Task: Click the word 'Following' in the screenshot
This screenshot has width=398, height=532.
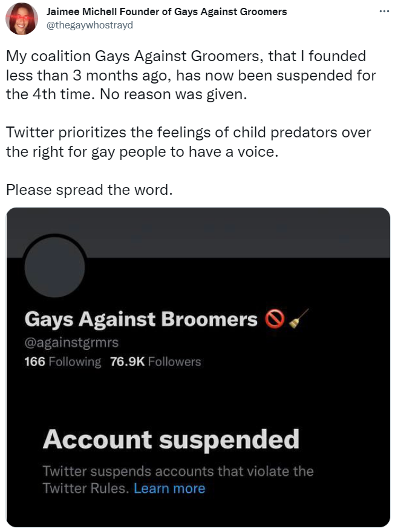Action: coord(75,362)
